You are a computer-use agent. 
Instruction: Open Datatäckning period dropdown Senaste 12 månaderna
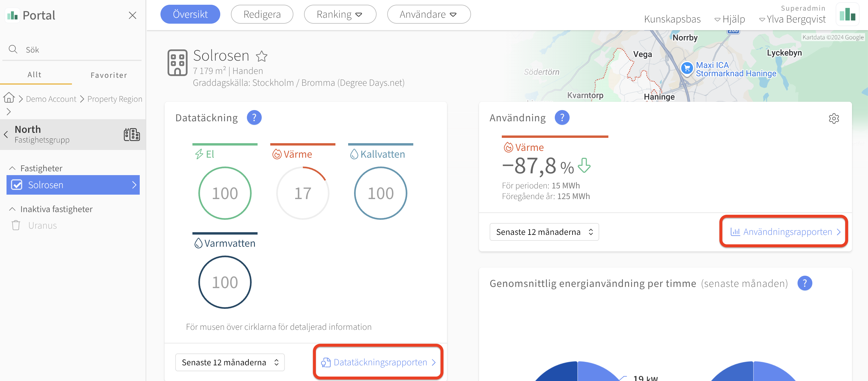pos(230,362)
